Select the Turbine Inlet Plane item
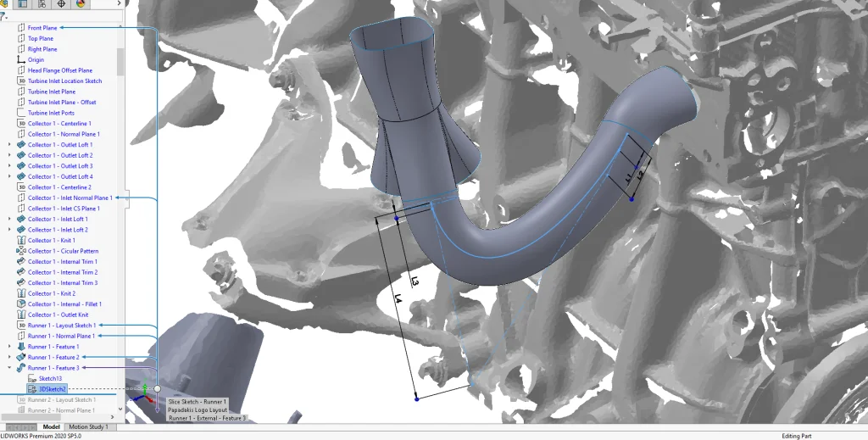The width and height of the screenshot is (868, 440). click(52, 92)
